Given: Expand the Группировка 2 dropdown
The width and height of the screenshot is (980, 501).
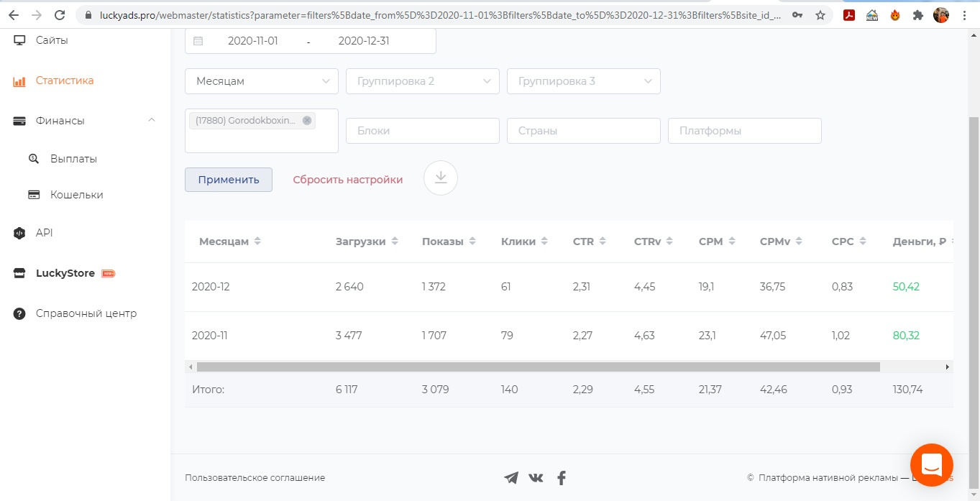Looking at the screenshot, I should point(423,81).
